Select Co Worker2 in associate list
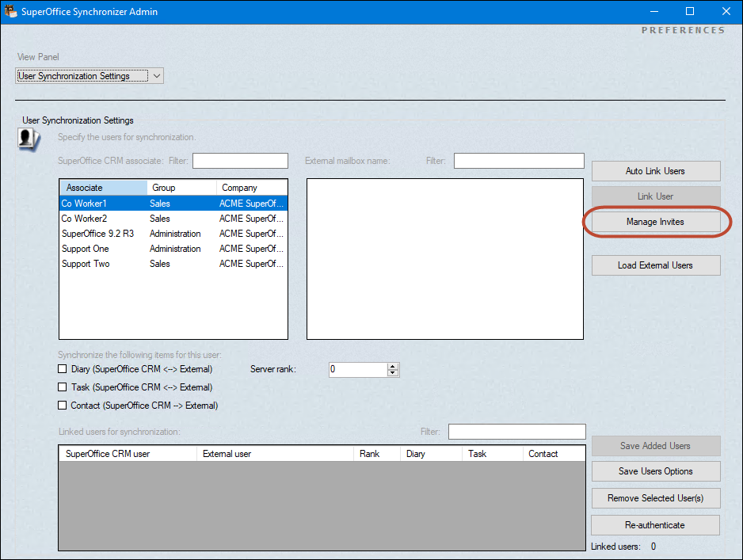The image size is (743, 560). [x=84, y=219]
